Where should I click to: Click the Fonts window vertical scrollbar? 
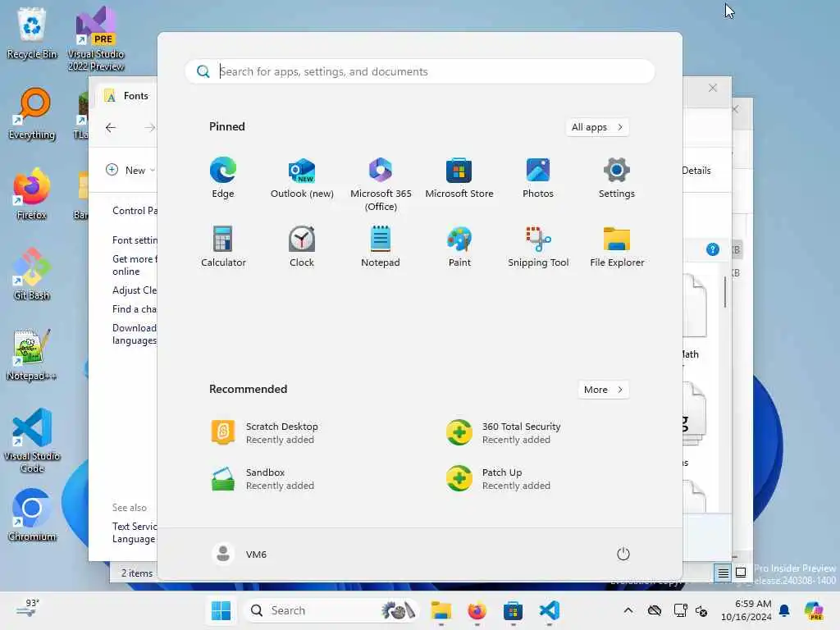pos(725,293)
